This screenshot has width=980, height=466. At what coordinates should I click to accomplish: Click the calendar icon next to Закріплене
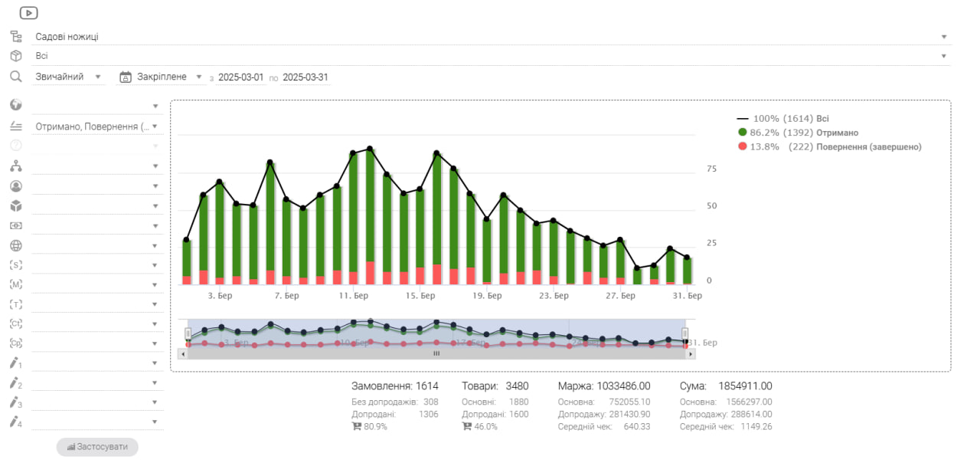click(x=126, y=77)
